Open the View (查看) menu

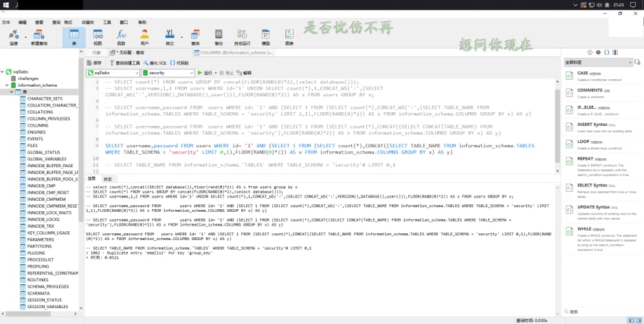point(39,22)
